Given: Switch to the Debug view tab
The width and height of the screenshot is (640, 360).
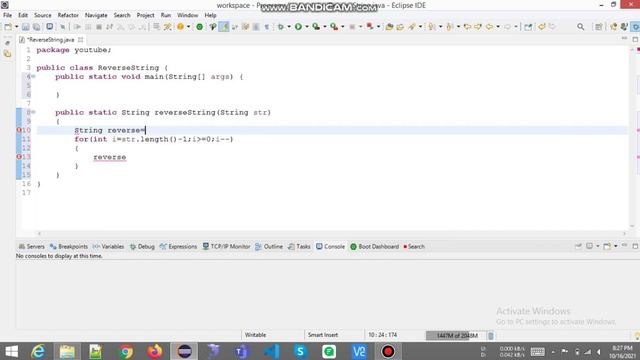Looking at the screenshot, I should click(x=142, y=247).
